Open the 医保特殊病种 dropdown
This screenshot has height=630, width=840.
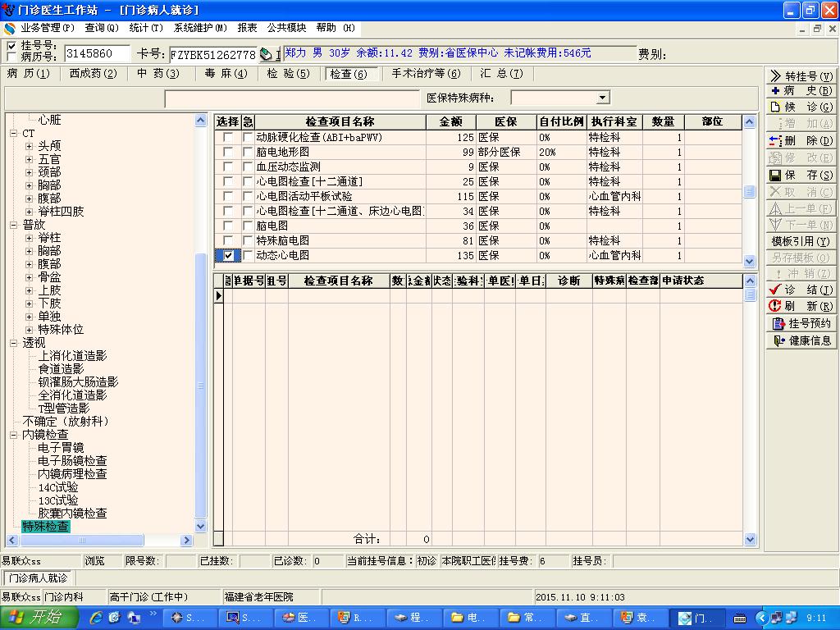coord(603,98)
